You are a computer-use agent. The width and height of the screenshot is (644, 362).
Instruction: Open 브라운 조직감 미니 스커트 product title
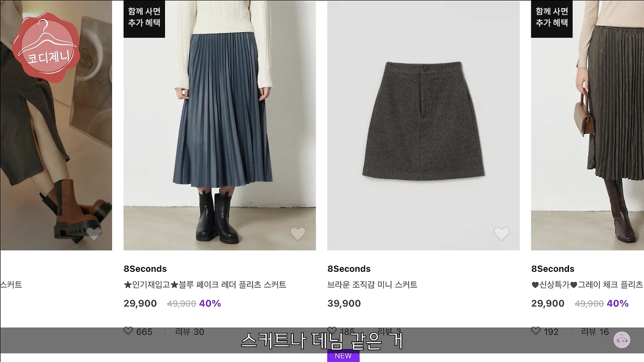(x=372, y=285)
